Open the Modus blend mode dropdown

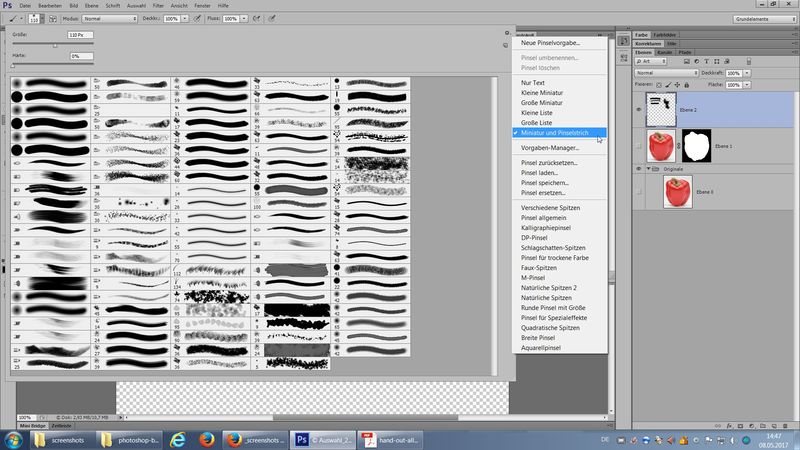[x=111, y=19]
